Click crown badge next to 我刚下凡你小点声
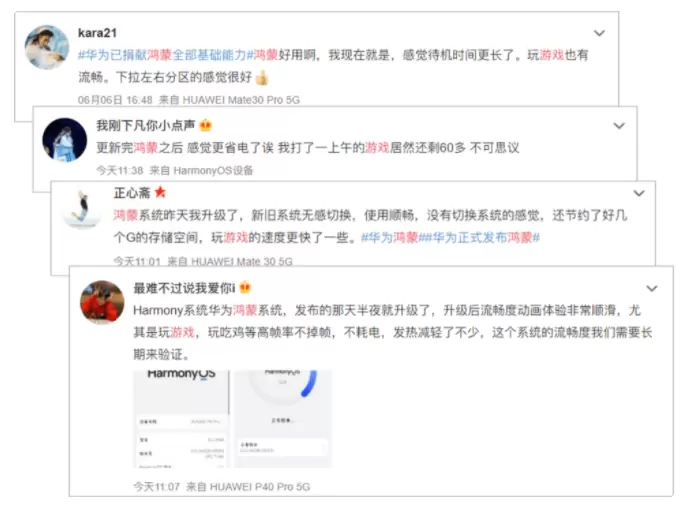 205,126
